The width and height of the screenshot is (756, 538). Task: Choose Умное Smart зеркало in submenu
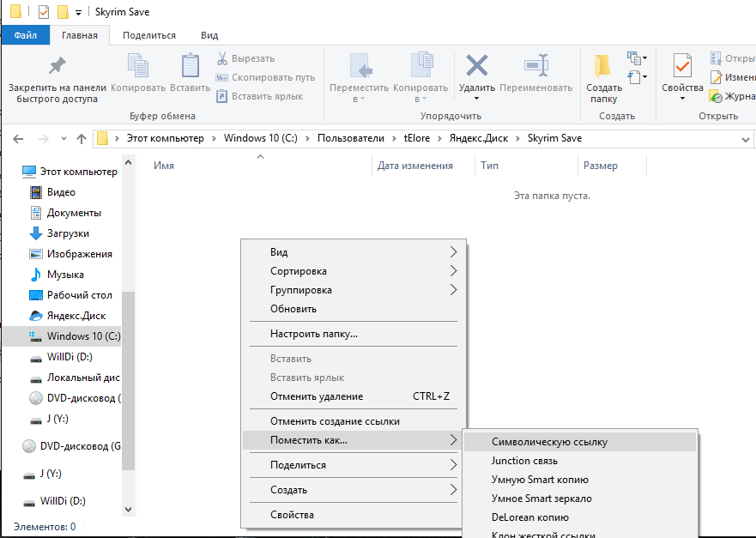pos(580,499)
